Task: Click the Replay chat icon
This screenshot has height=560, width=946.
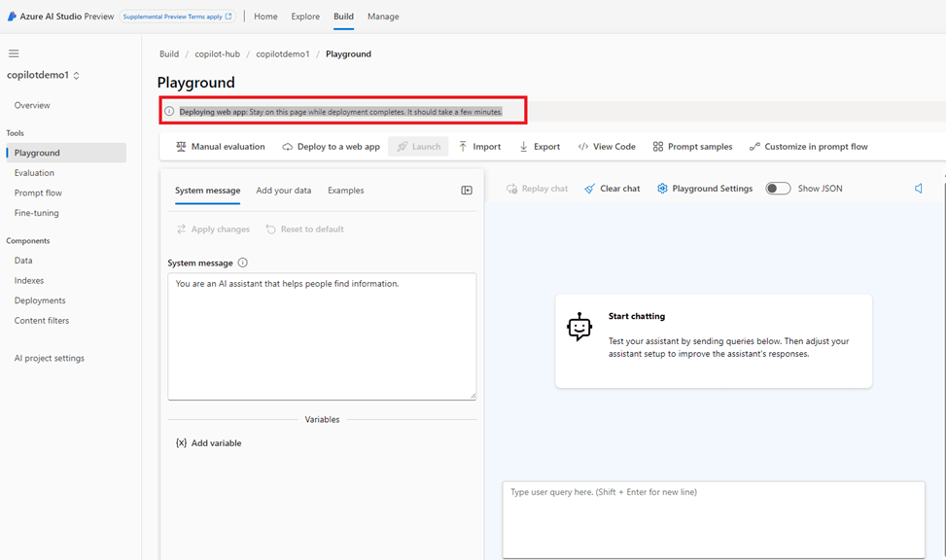Action: (x=511, y=189)
